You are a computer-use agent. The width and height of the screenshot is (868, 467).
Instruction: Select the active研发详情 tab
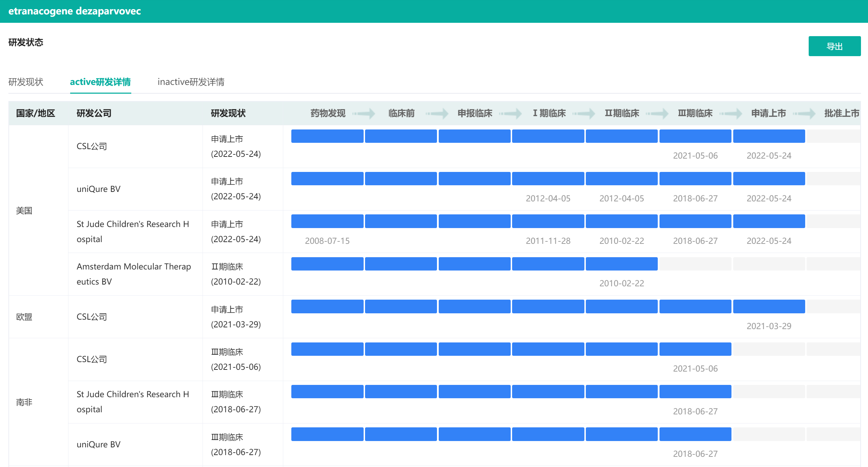click(x=100, y=82)
